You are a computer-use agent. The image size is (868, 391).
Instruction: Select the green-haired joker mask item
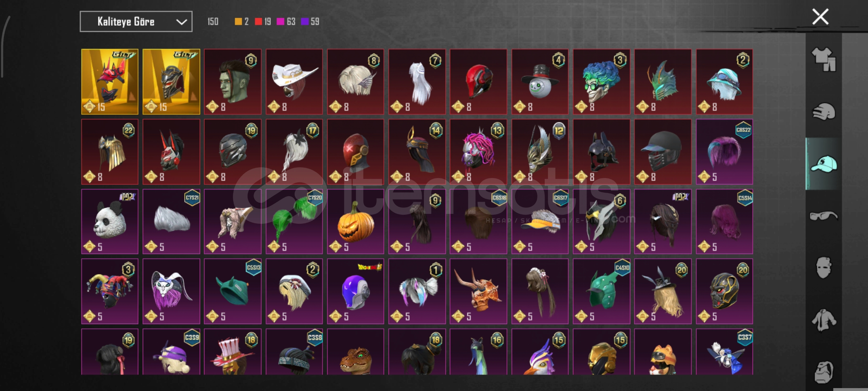(x=601, y=81)
